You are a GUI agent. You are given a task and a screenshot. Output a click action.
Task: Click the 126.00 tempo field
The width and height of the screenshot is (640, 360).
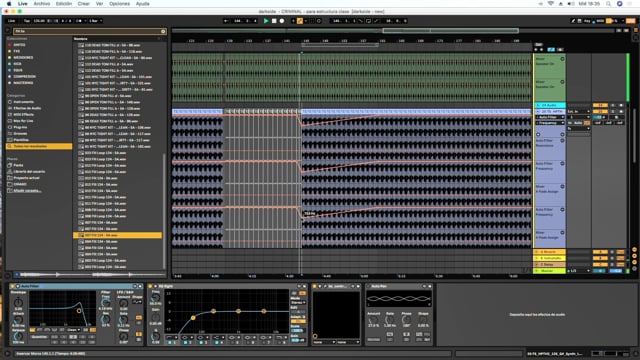pos(39,21)
